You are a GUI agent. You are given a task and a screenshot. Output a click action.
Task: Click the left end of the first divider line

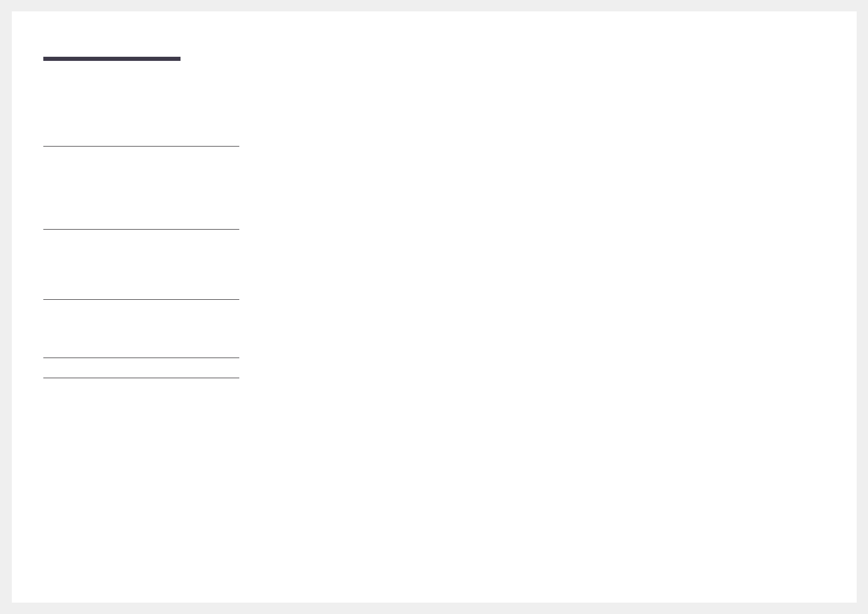pos(46,147)
